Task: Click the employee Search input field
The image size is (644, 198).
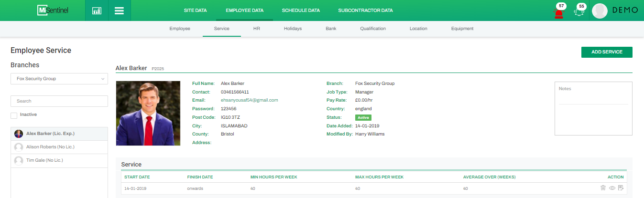Action: (x=59, y=101)
